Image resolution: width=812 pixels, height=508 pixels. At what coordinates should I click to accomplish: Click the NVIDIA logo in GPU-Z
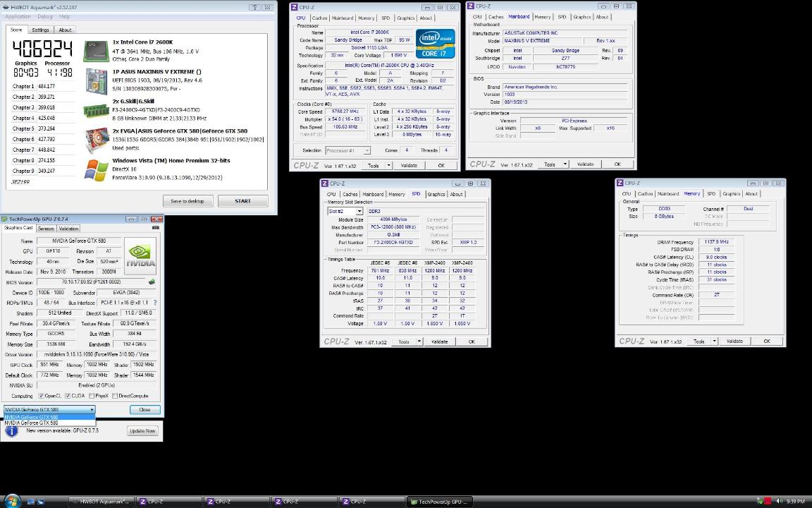pos(140,256)
